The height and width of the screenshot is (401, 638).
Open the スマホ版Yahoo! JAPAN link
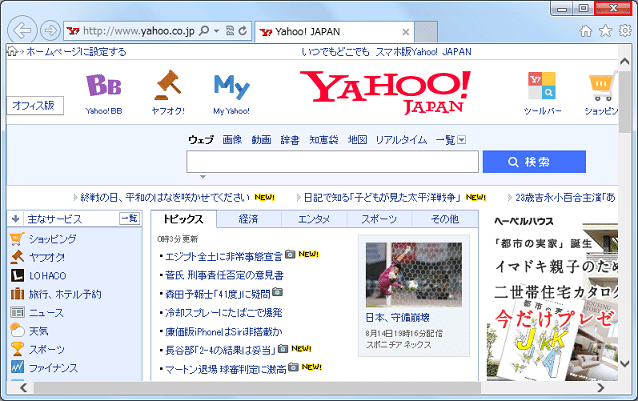point(423,52)
